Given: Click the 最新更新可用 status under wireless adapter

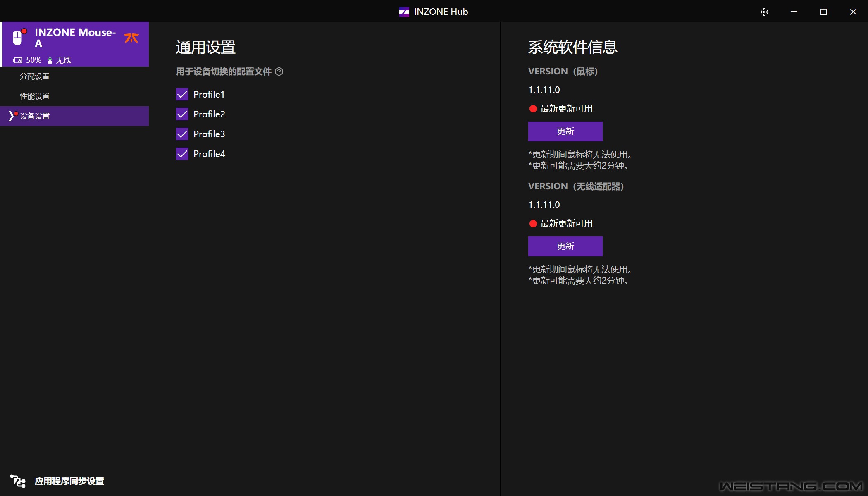Looking at the screenshot, I should (x=561, y=224).
